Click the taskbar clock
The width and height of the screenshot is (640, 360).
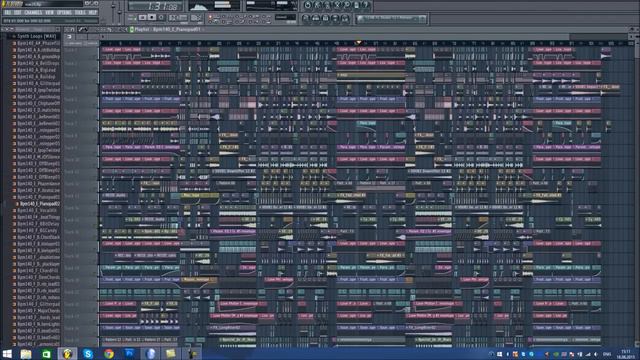[625, 354]
